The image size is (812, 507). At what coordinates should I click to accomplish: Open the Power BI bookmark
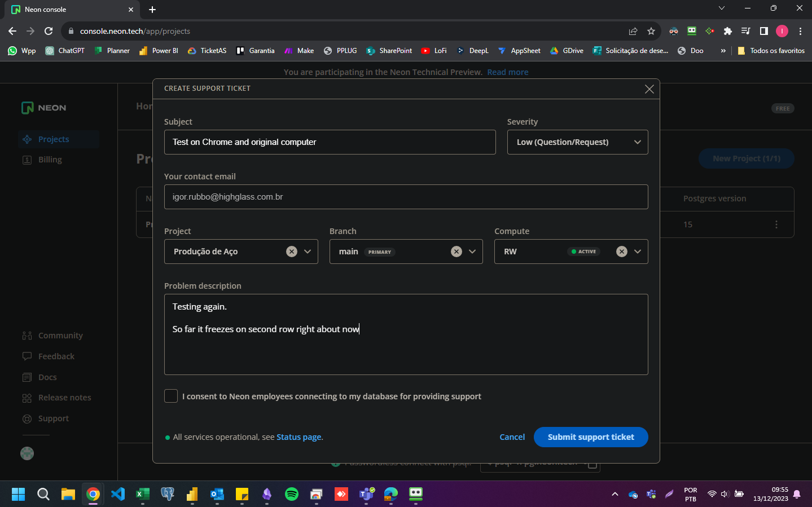tap(159, 51)
